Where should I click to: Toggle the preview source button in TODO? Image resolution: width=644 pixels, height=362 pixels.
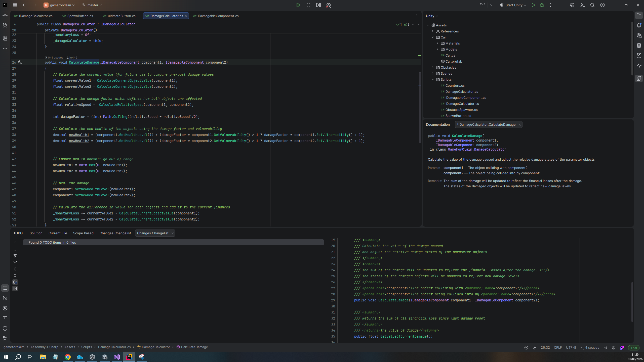pos(15,289)
